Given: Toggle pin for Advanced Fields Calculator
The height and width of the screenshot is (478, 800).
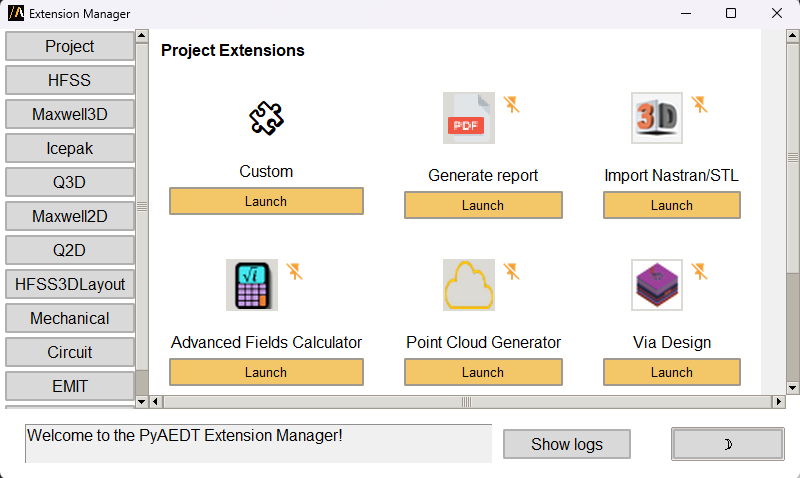Looking at the screenshot, I should (x=294, y=271).
